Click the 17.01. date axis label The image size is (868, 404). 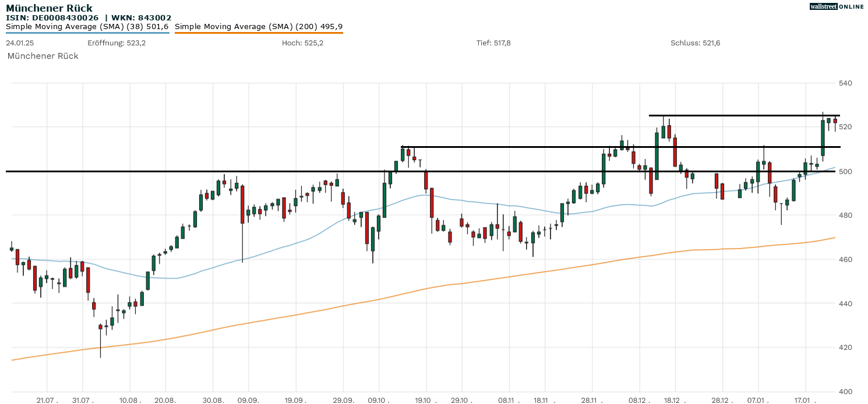click(805, 401)
